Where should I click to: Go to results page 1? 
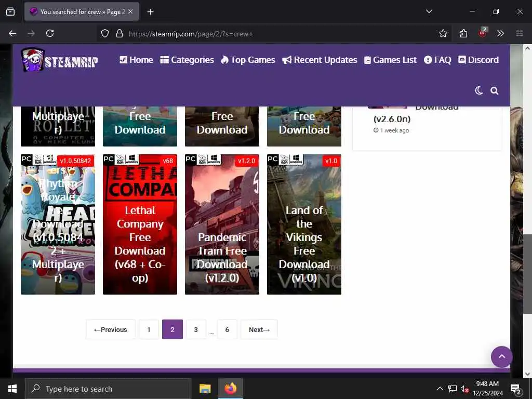pos(149,329)
